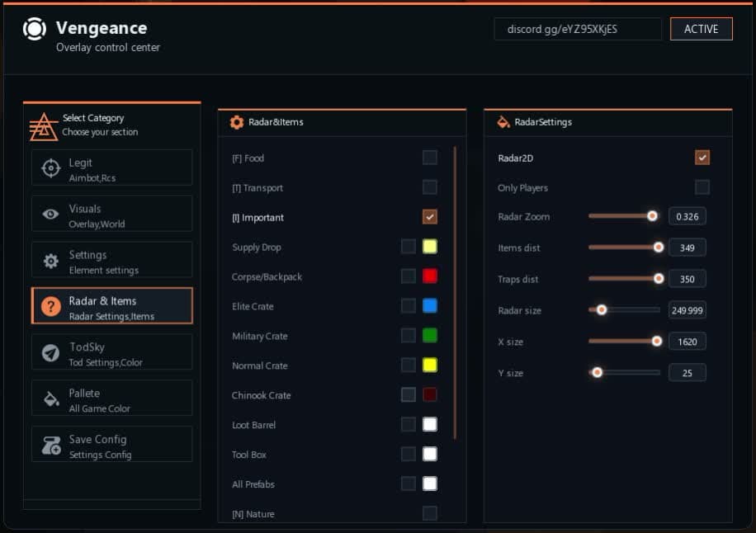The height and width of the screenshot is (533, 756).
Task: Open the blue Elite Crate color swatch
Action: click(x=429, y=306)
